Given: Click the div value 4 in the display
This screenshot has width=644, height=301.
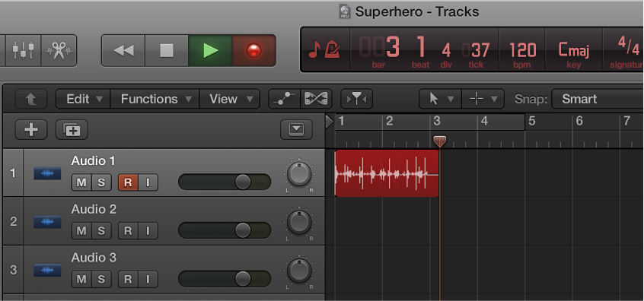Looking at the screenshot, I should 446,50.
